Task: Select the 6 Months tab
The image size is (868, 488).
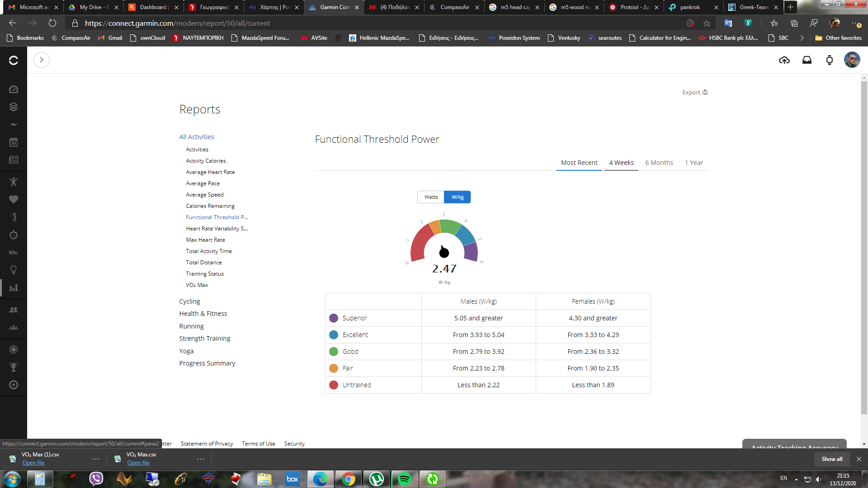Action: [x=659, y=163]
